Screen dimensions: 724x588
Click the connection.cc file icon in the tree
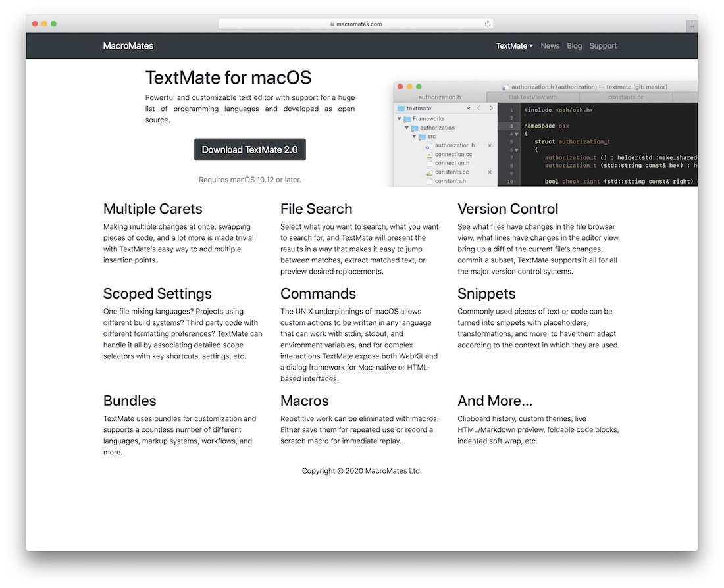pos(429,154)
